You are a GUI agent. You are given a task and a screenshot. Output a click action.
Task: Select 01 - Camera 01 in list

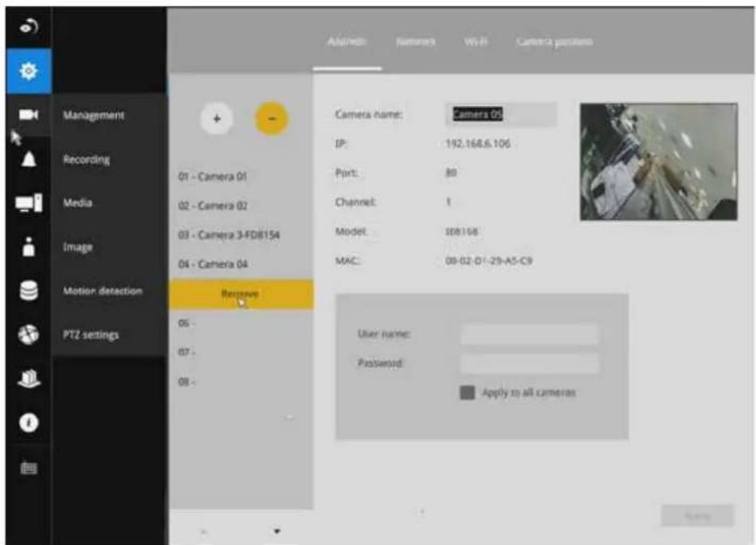(241, 177)
